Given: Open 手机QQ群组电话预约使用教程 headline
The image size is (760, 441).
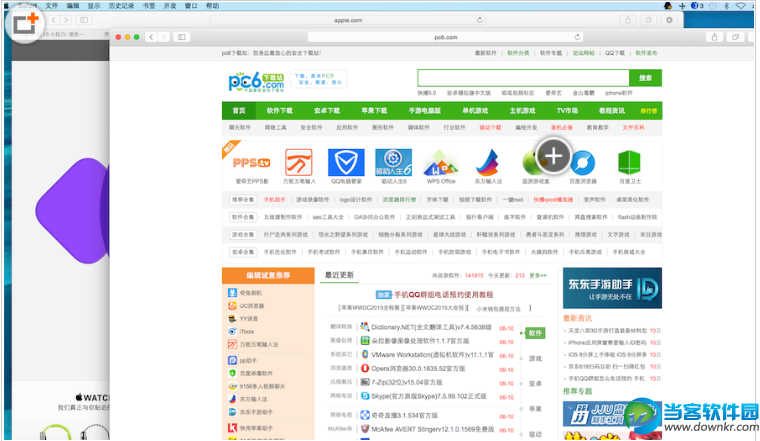Looking at the screenshot, I should pyautogui.click(x=443, y=295).
